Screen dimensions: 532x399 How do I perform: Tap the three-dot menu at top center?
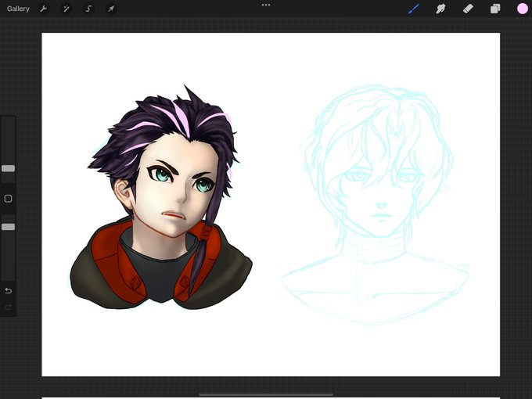(x=266, y=5)
